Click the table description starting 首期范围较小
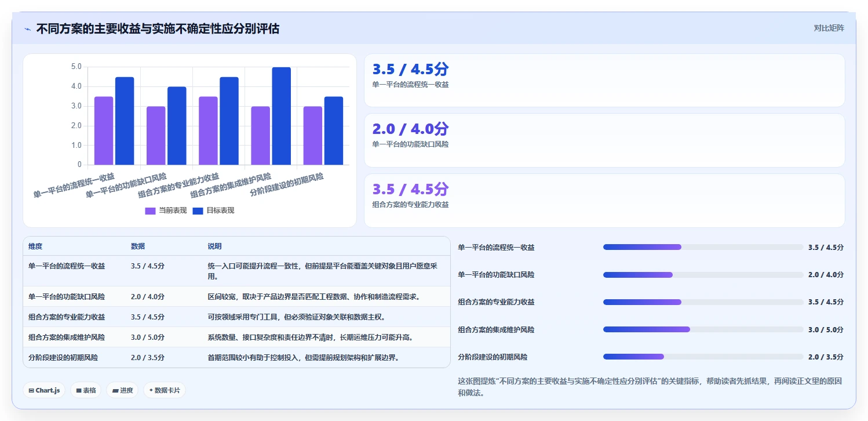Image resolution: width=868 pixels, height=421 pixels. pos(303,357)
